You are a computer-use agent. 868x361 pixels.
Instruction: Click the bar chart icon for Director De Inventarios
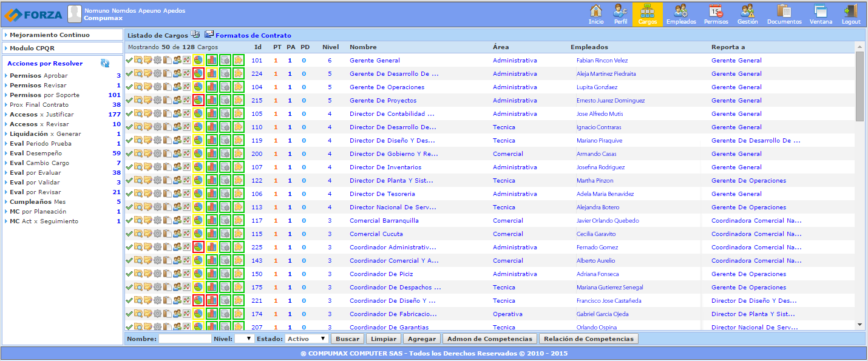click(212, 167)
